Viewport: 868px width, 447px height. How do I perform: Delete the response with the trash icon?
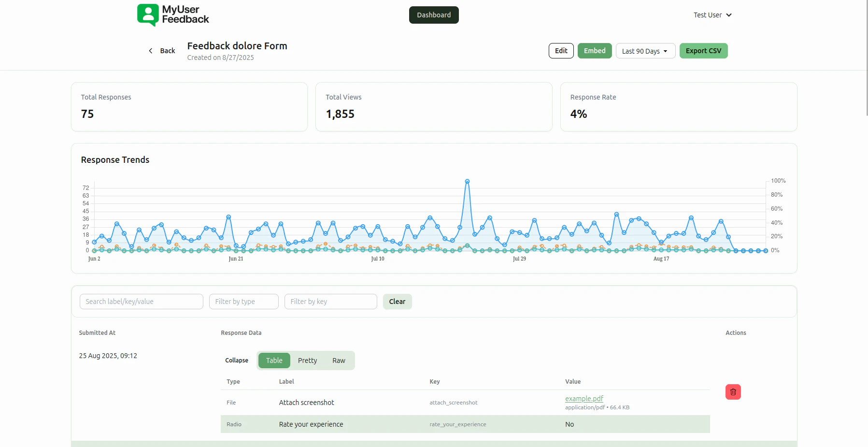point(732,392)
